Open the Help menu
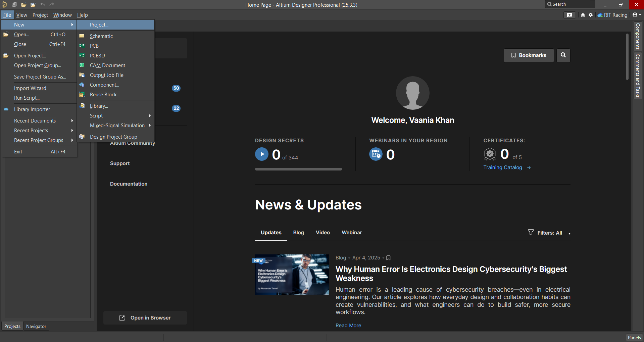 pyautogui.click(x=83, y=15)
